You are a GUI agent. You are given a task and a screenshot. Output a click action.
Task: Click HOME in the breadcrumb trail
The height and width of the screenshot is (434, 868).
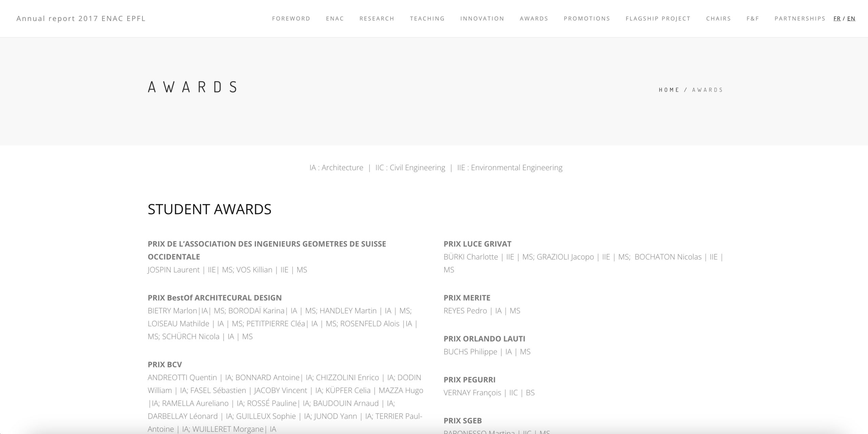[x=669, y=90]
